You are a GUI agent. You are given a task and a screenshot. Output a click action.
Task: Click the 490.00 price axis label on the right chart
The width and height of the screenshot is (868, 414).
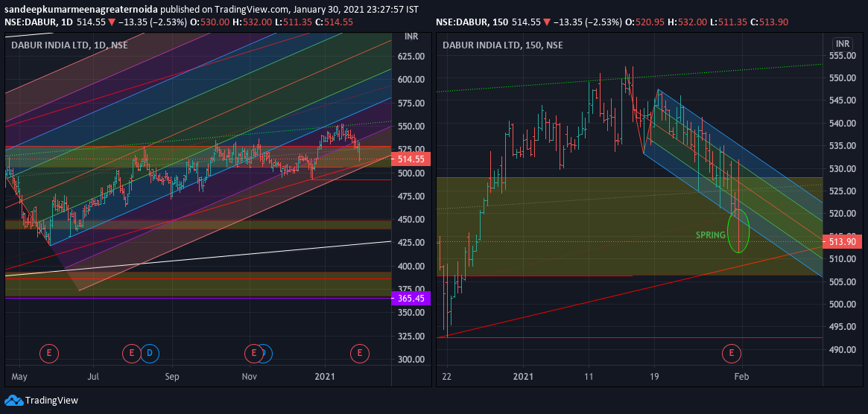tap(842, 349)
